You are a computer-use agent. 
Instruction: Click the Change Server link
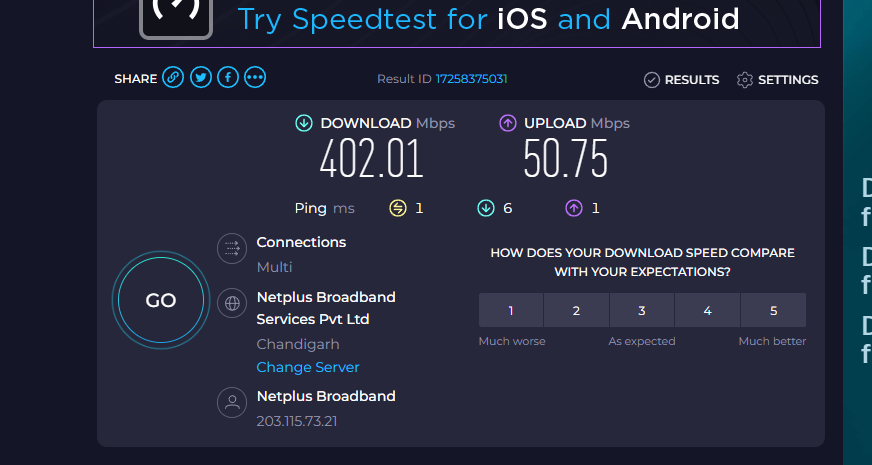(x=308, y=367)
